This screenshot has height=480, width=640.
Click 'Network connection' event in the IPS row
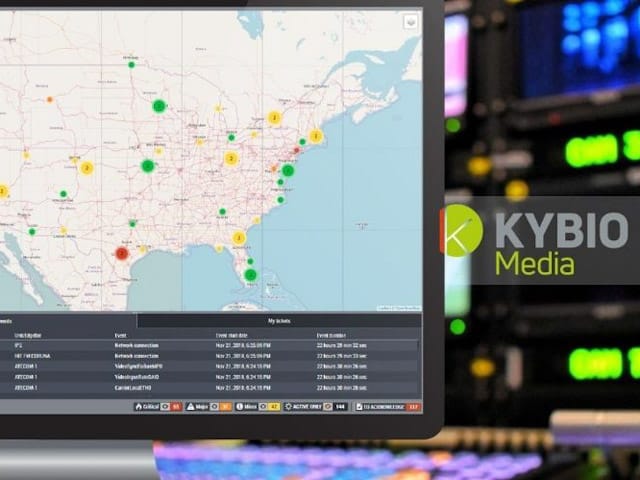pos(137,345)
